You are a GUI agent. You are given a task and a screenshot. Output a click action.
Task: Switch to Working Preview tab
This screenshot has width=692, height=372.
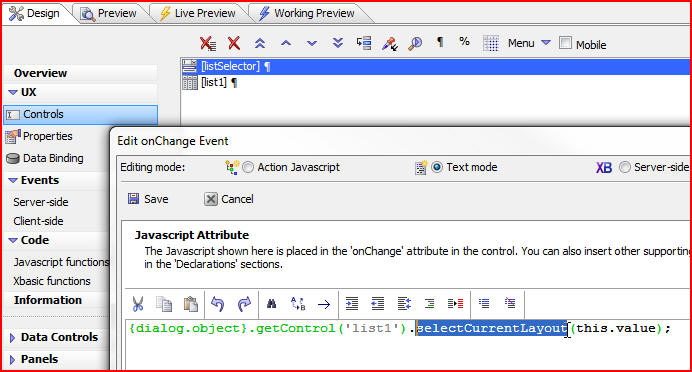click(307, 14)
